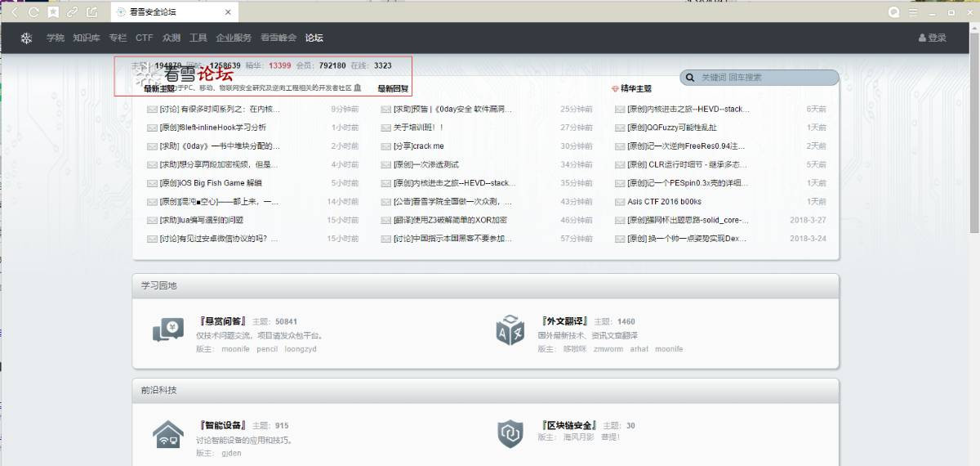The width and height of the screenshot is (980, 466).
Task: Go back with the browser back arrow
Action: pos(14,12)
